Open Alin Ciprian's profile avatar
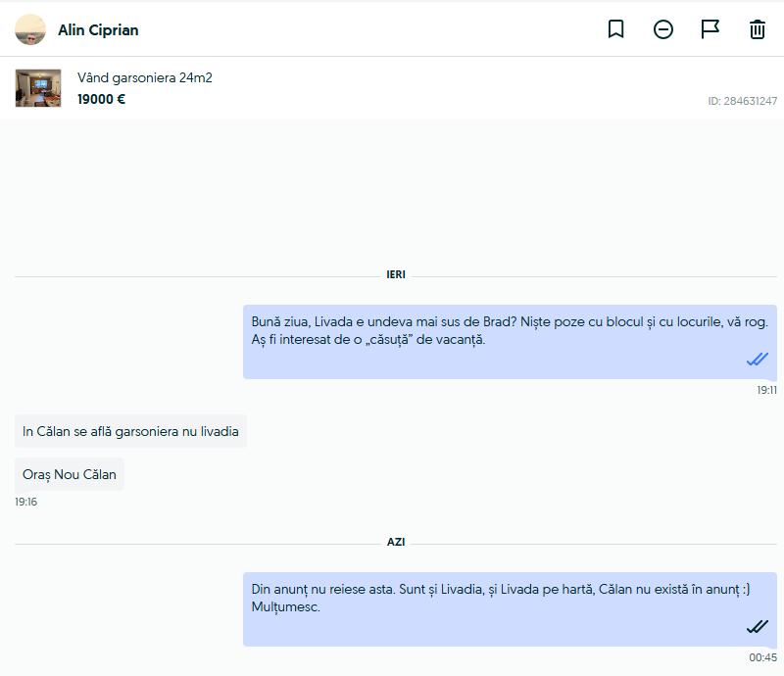This screenshot has width=784, height=676. 30,29
